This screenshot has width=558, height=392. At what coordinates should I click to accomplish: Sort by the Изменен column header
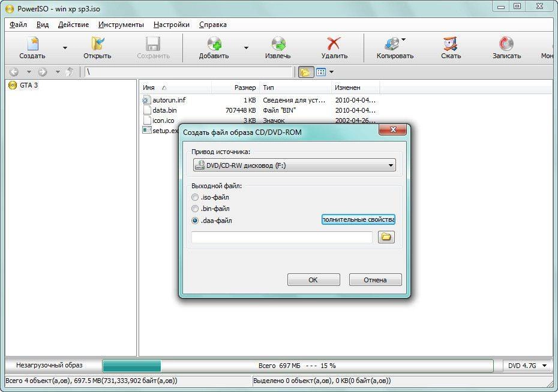pyautogui.click(x=356, y=88)
